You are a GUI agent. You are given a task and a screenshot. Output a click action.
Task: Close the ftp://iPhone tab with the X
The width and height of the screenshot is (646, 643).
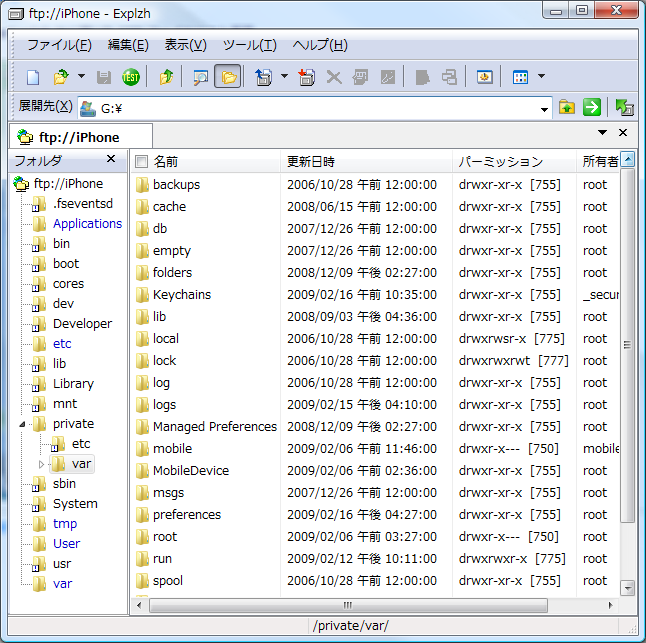623,132
